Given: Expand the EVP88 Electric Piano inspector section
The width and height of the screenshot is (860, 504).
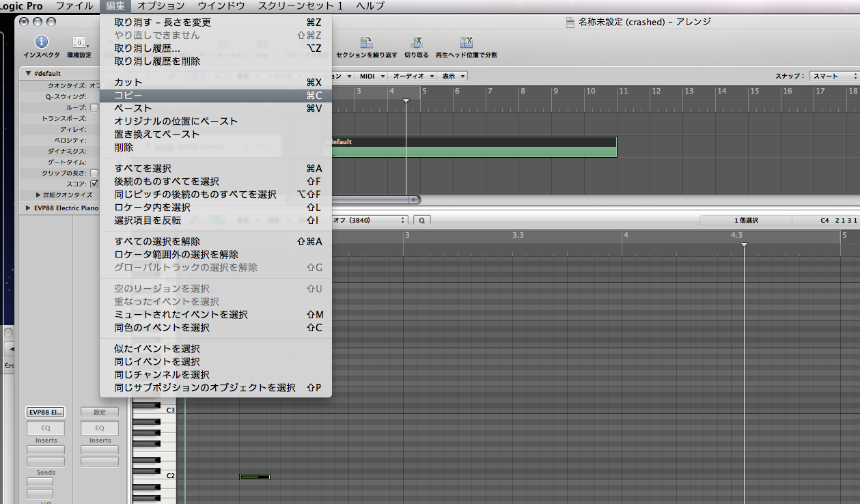Looking at the screenshot, I should click(x=28, y=208).
